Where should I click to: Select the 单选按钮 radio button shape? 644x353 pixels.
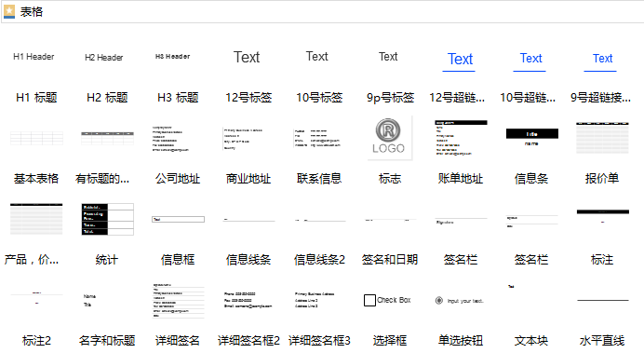point(459,301)
